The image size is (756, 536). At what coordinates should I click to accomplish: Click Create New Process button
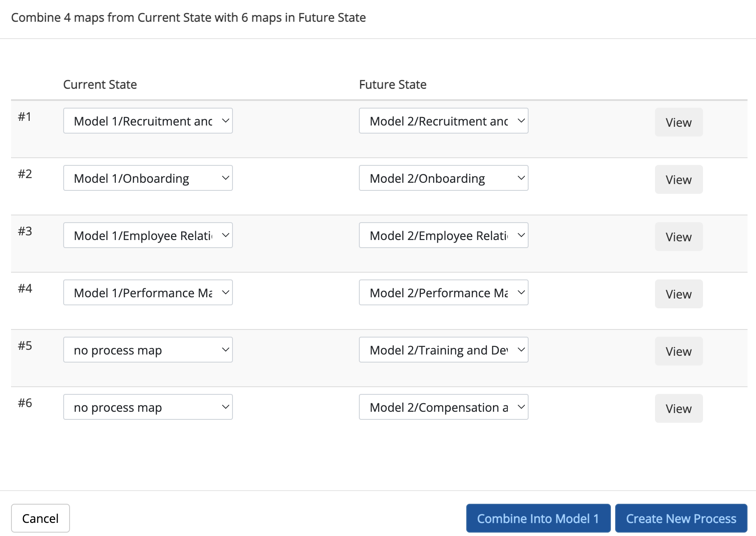coord(681,518)
